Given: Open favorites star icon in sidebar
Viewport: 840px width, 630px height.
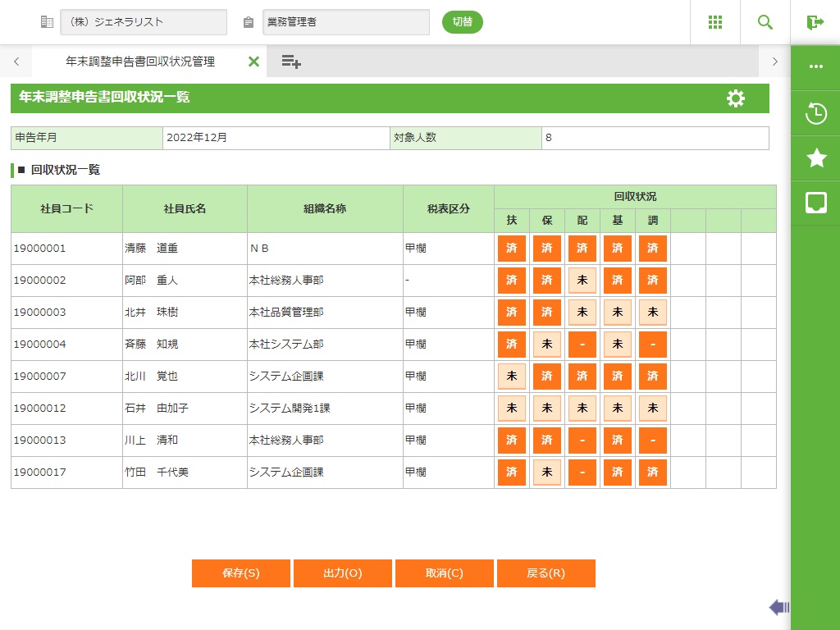Looking at the screenshot, I should (815, 158).
